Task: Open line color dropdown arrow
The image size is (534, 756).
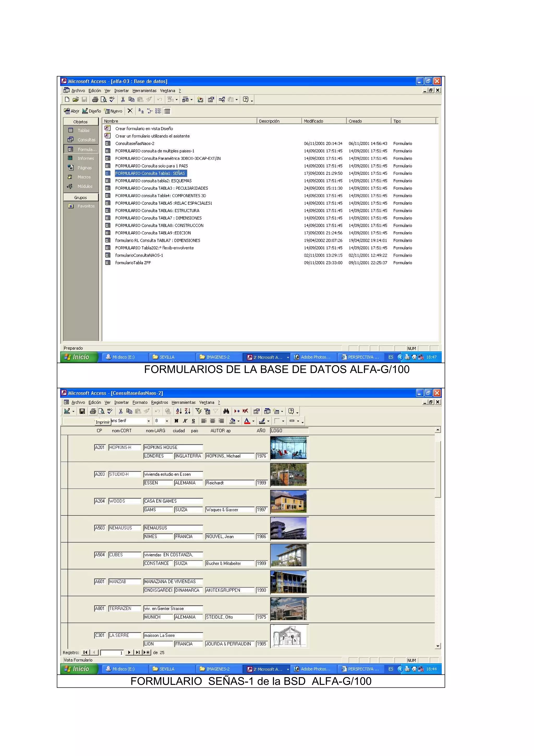Action: point(268,421)
